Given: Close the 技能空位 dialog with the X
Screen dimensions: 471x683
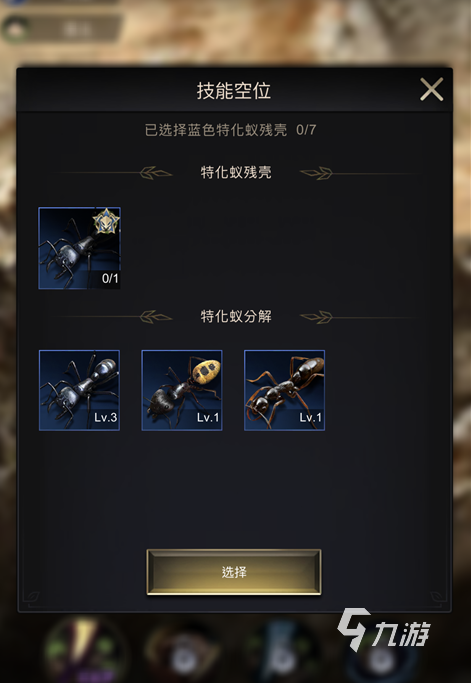Looking at the screenshot, I should [431, 89].
